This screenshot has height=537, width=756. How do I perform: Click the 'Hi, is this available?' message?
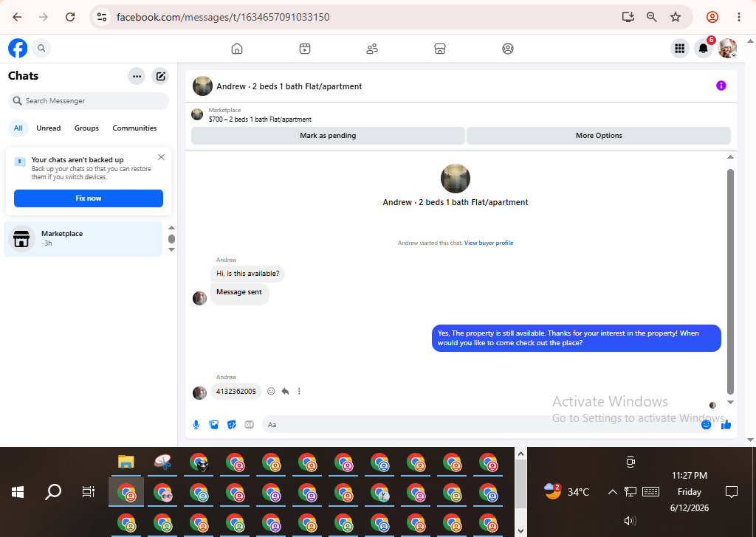pos(248,274)
